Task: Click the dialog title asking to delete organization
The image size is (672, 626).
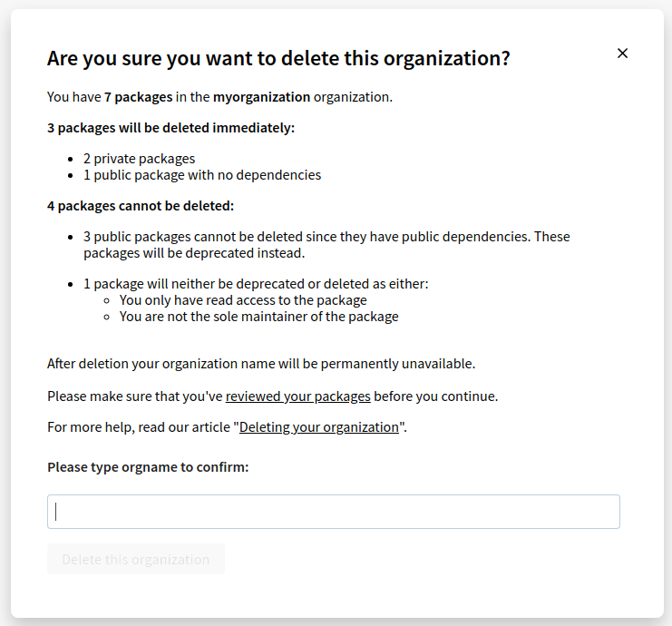Action: click(x=278, y=59)
